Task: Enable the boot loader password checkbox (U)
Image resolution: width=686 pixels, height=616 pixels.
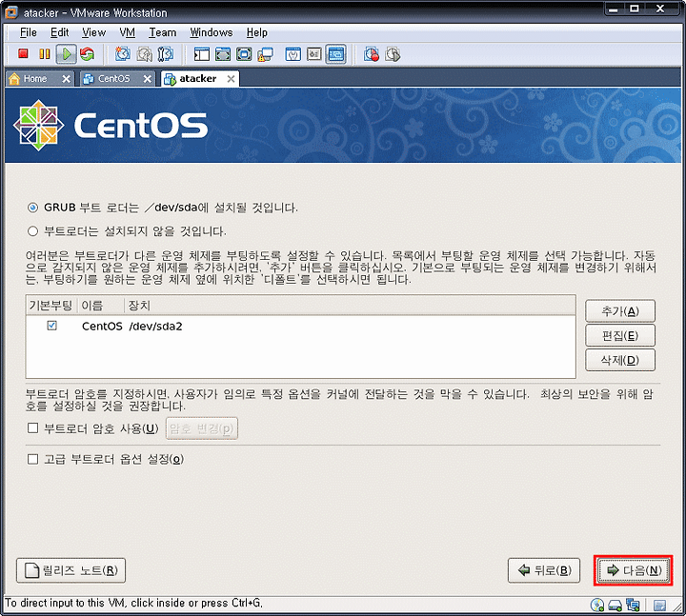Action: pos(32,428)
